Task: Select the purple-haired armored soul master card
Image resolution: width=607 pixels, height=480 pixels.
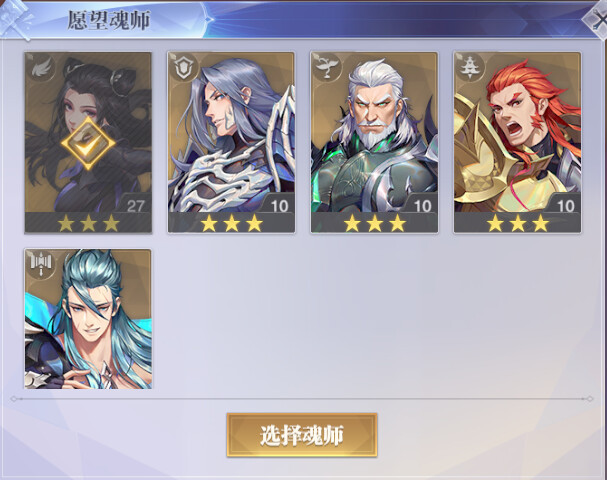Action: point(231,142)
